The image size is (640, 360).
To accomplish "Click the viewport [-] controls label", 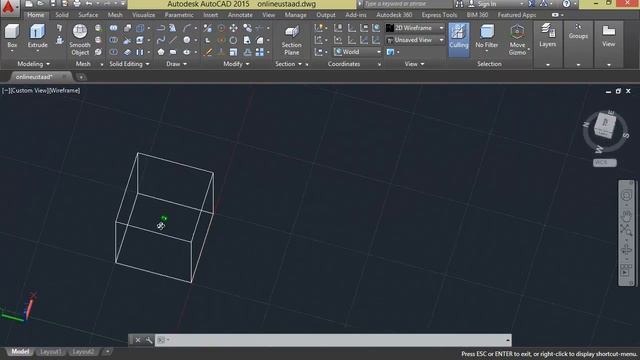I will click(x=6, y=91).
